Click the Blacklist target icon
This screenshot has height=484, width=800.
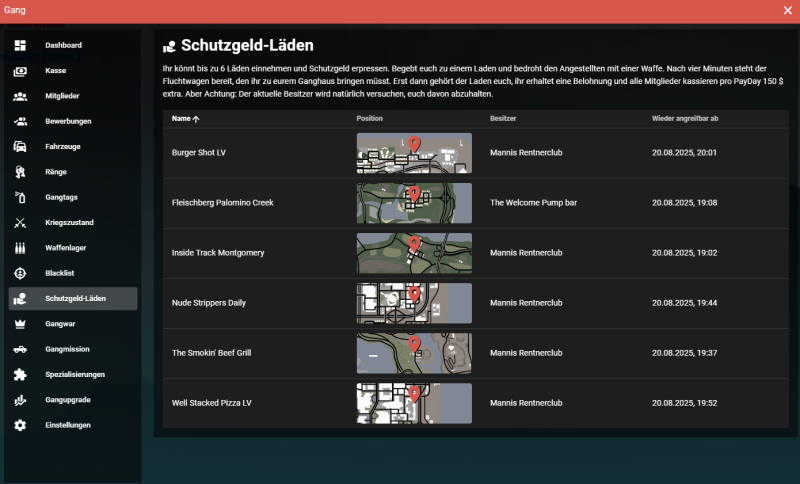point(20,273)
